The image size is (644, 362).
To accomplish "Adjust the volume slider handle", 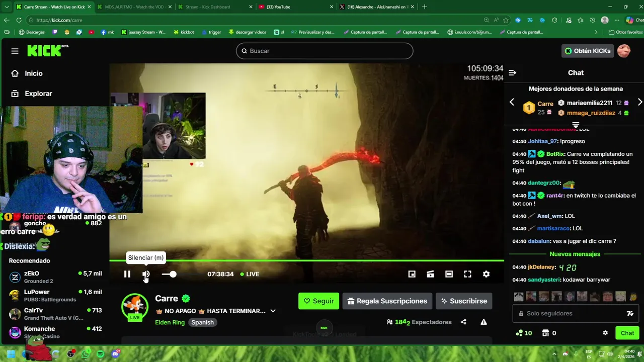I will pyautogui.click(x=173, y=274).
